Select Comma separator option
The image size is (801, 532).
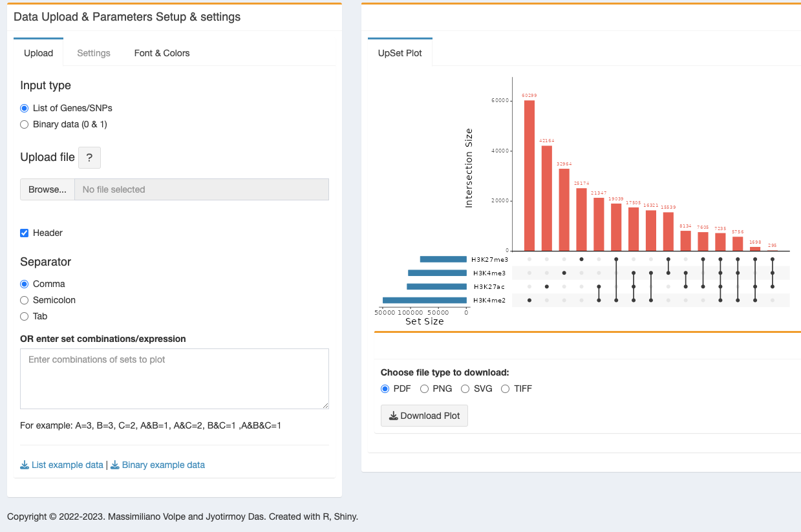coord(25,284)
